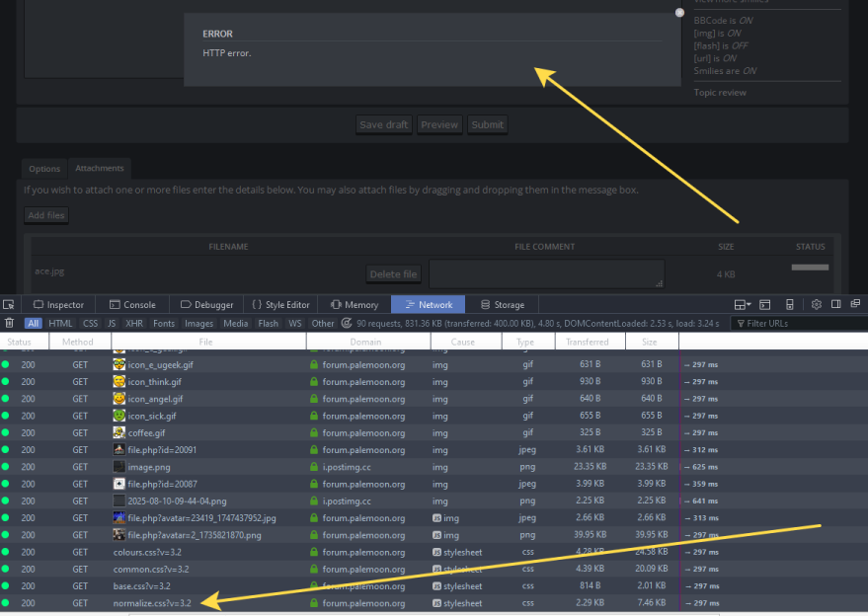This screenshot has height=616, width=868.
Task: Select the colours.css?v=3.2 request
Action: point(434,553)
